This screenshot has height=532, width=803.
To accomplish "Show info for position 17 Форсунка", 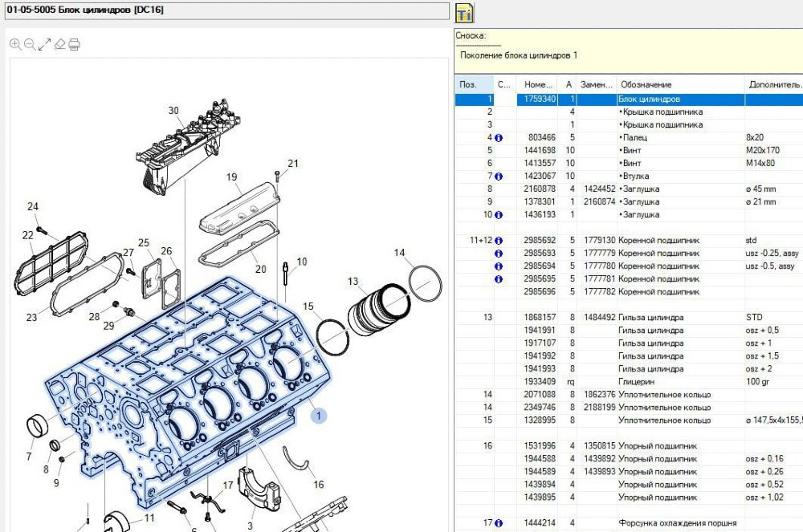I will pos(499,523).
